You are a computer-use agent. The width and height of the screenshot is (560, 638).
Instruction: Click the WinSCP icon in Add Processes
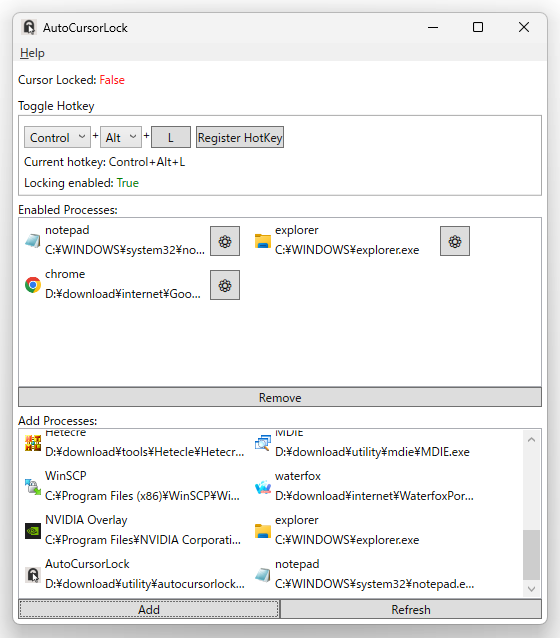(33, 487)
